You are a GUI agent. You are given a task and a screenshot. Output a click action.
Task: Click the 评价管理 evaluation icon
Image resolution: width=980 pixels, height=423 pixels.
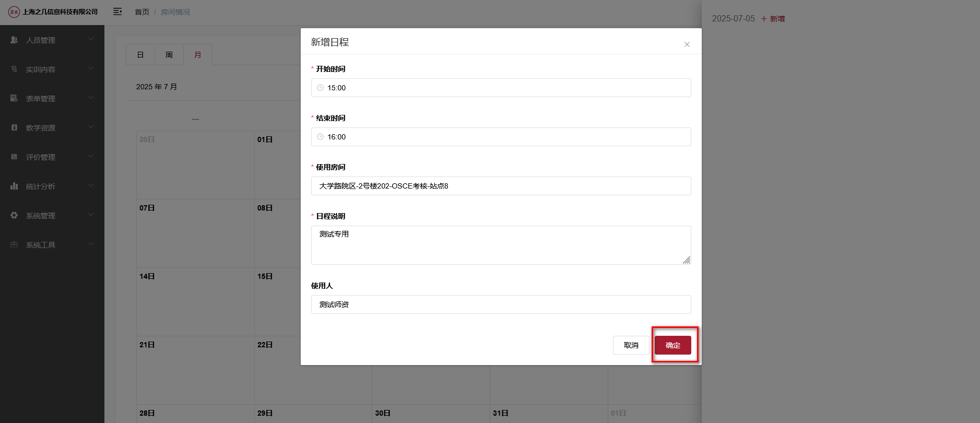point(14,157)
